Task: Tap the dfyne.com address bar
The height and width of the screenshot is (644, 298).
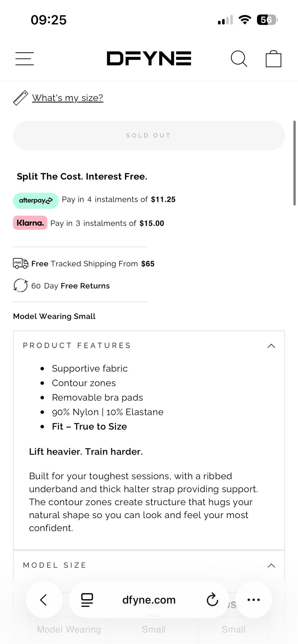Action: [x=149, y=600]
